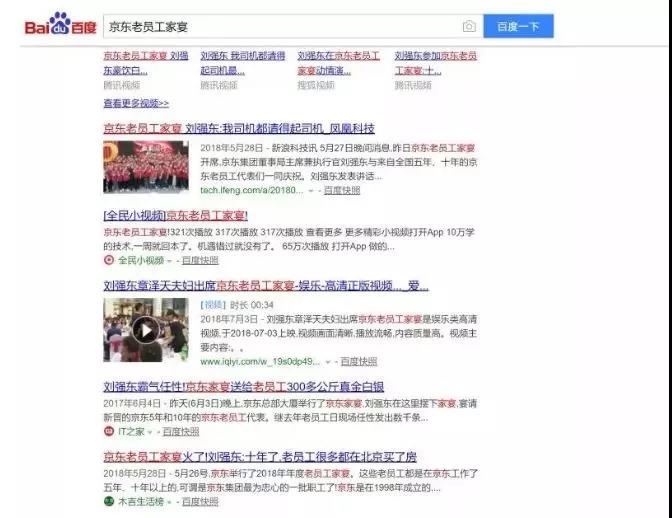This screenshot has height=518, width=672.
Task: Click the Baidu logo
Action: pos(61,24)
